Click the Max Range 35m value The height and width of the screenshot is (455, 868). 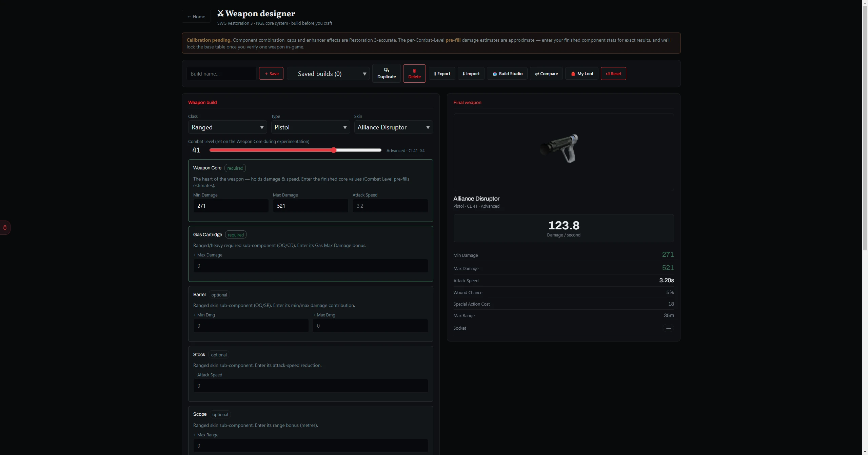tap(669, 315)
